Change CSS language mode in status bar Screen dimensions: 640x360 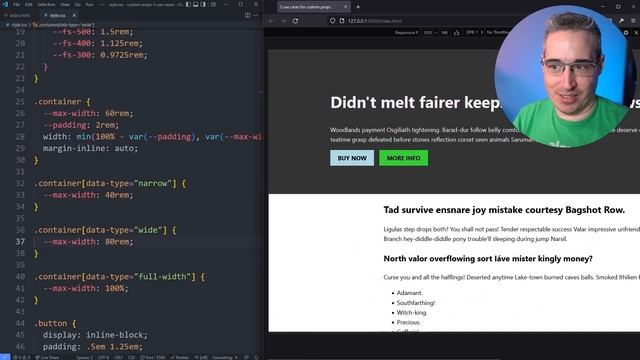click(131, 357)
